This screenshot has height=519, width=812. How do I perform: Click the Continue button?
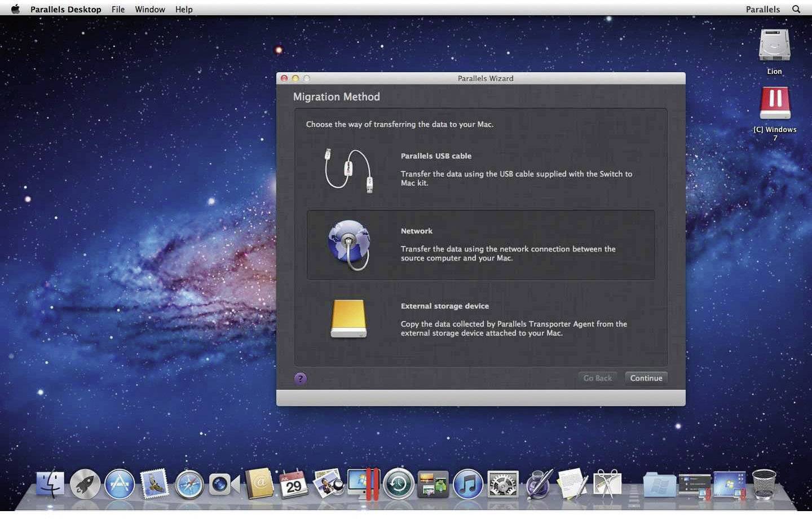click(x=646, y=378)
